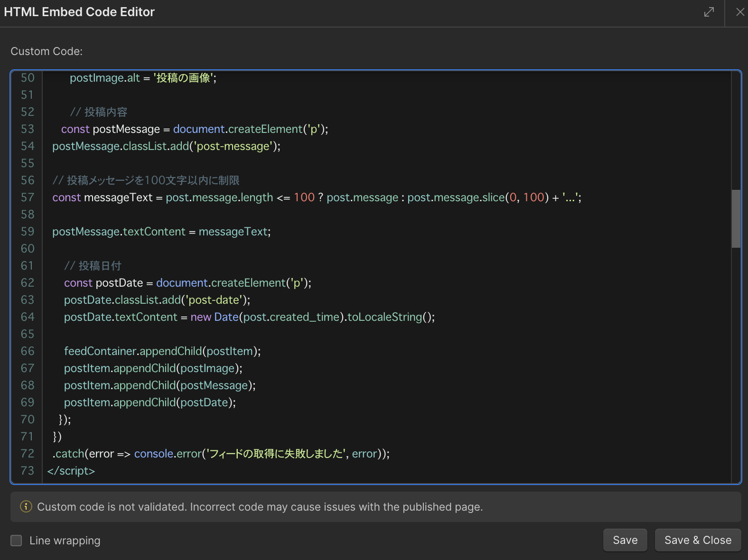Click line number 50 in the gutter
Viewport: 748px width, 560px height.
pyautogui.click(x=28, y=78)
